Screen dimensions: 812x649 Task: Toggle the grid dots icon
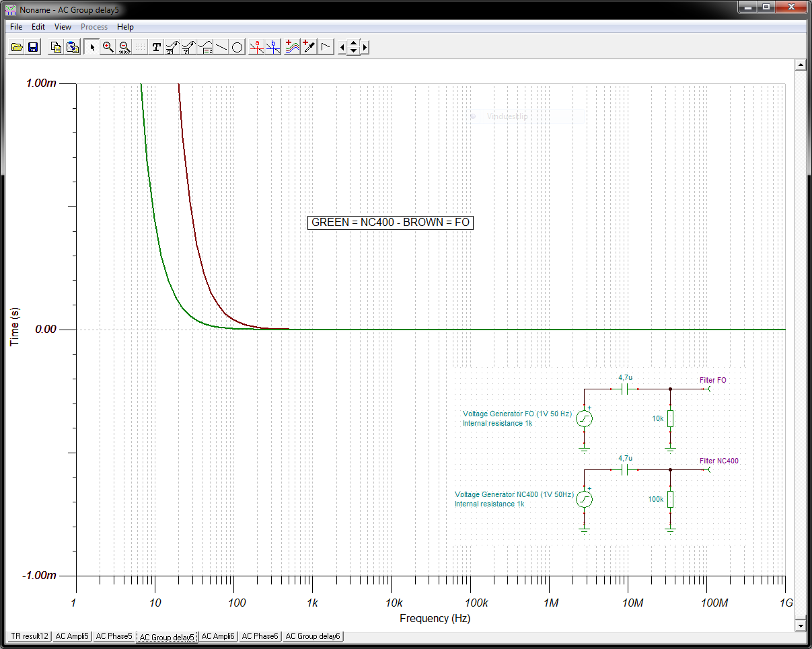(x=139, y=47)
